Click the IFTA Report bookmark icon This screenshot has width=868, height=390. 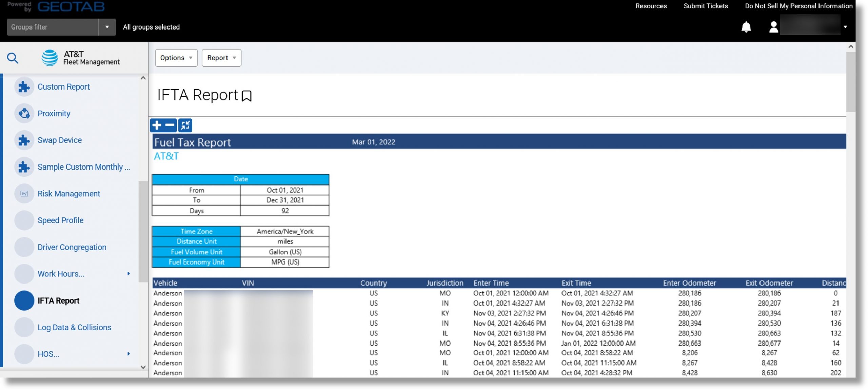coord(246,96)
